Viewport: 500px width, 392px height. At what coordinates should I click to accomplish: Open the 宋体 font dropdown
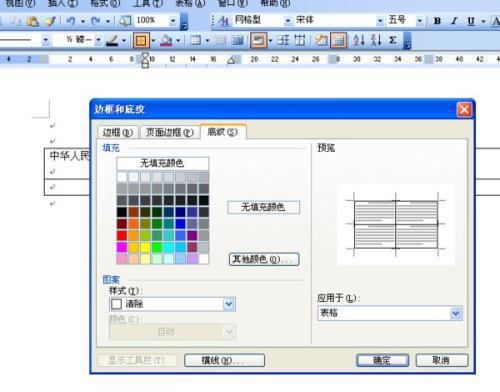(380, 21)
